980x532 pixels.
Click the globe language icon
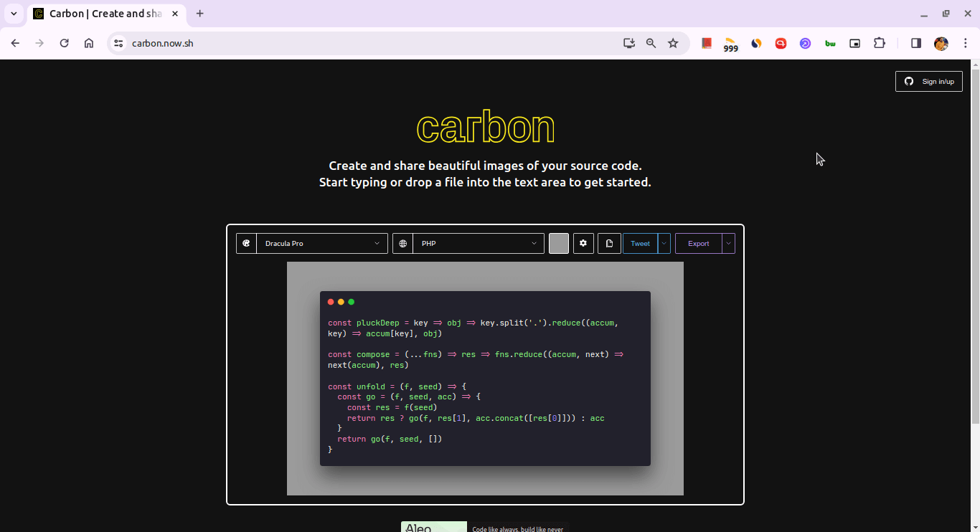(x=402, y=244)
